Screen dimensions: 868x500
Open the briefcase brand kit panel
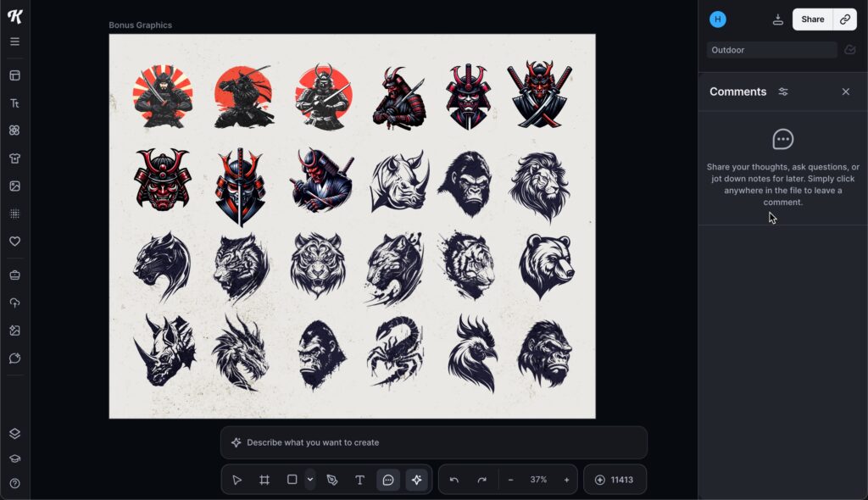pos(15,275)
